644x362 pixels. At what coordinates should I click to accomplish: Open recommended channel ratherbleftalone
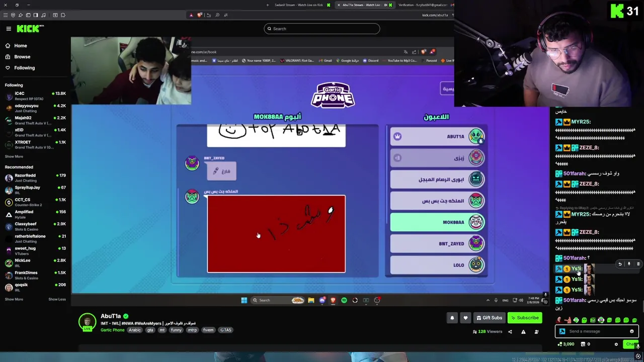35,238
